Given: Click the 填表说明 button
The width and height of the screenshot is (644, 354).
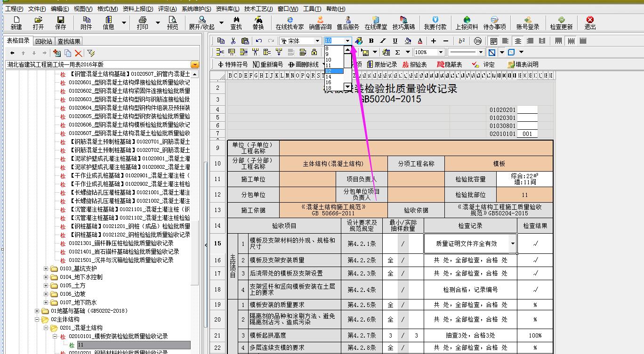Looking at the screenshot, I should (523, 64).
